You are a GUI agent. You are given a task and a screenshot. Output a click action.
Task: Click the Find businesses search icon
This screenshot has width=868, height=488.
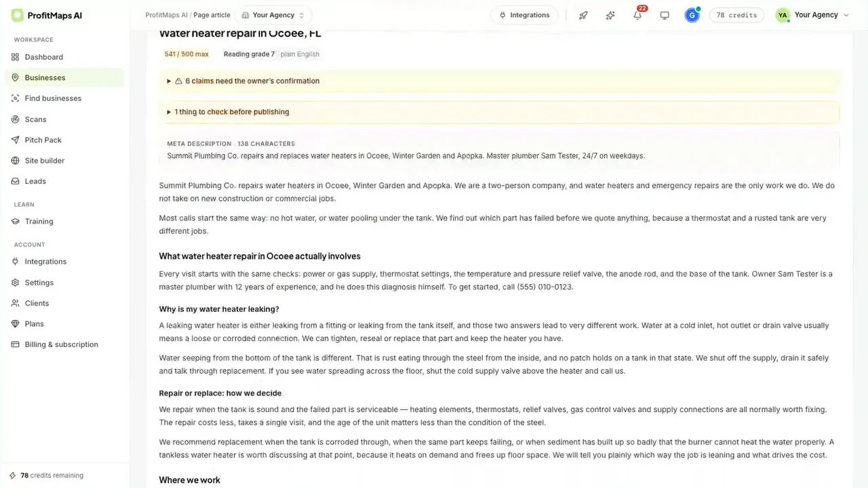click(16, 98)
